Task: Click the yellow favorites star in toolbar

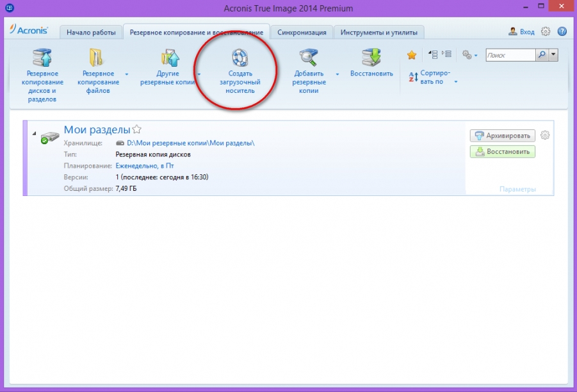Action: 412,56
